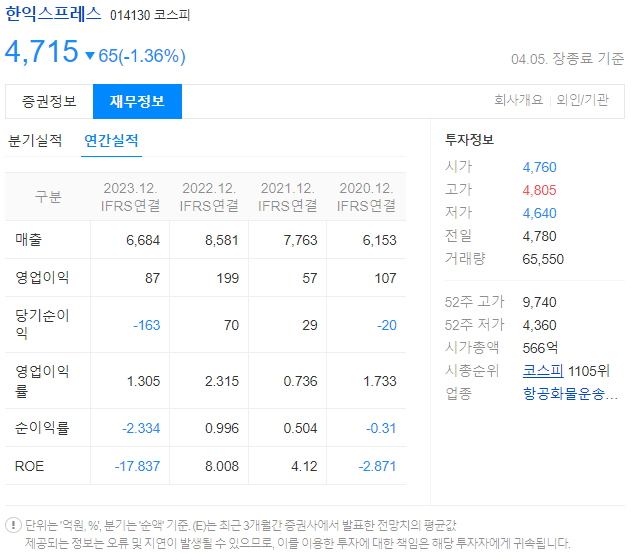631x560 pixels.
Task: Switch to the 증권정보 tab
Action: point(49,101)
